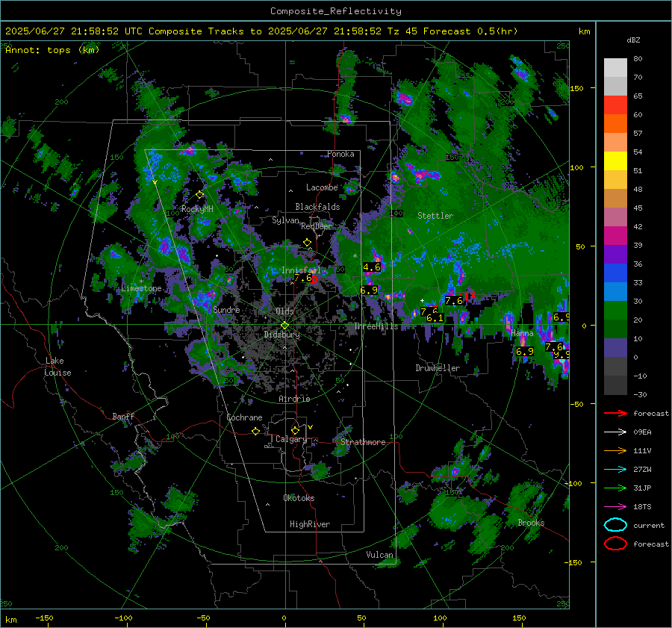Viewport: 672px width, 628px height.
Task: Click the radar site diamond above Didsbury
Action: pos(284,326)
